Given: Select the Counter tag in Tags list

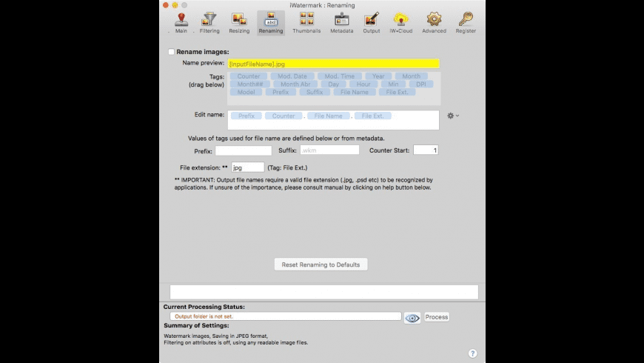Looking at the screenshot, I should (x=249, y=76).
